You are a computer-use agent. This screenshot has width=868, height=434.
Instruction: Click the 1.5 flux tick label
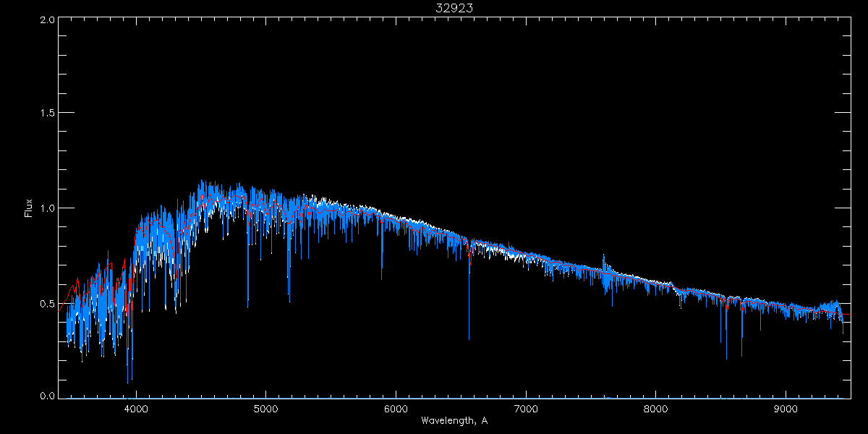pyautogui.click(x=47, y=114)
